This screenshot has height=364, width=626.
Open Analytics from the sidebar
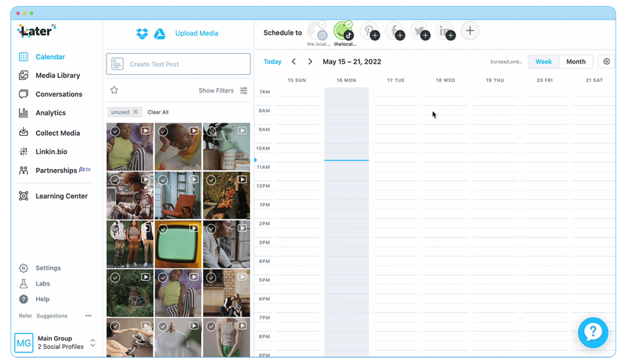(42, 113)
